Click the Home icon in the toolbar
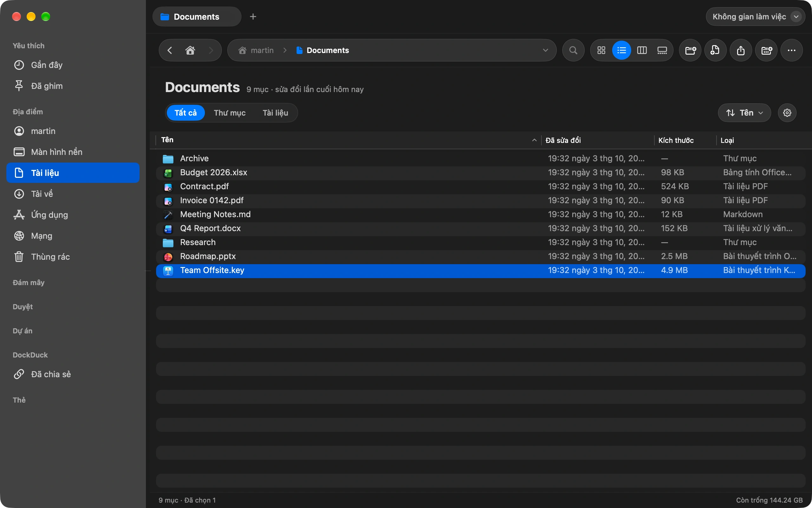812x508 pixels. pyautogui.click(x=190, y=50)
